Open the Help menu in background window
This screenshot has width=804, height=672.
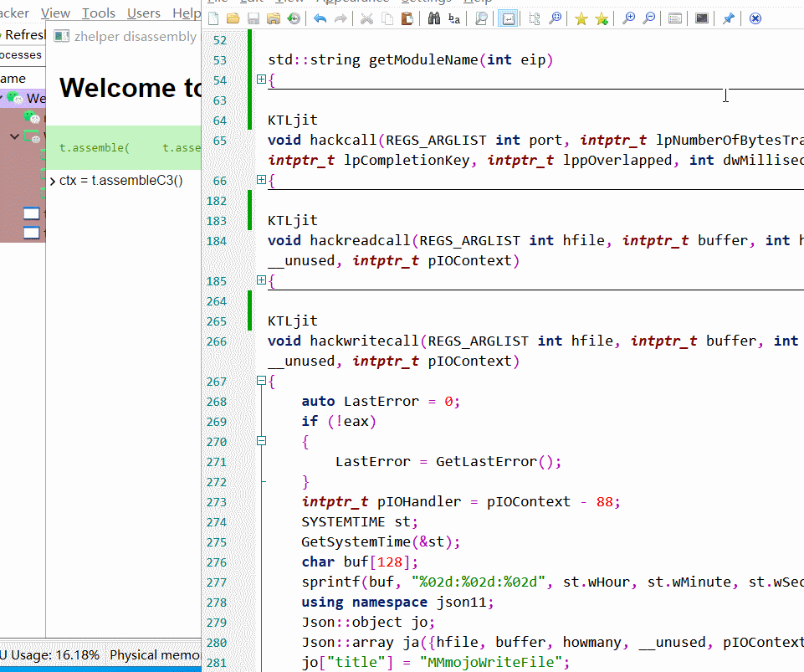tap(187, 13)
